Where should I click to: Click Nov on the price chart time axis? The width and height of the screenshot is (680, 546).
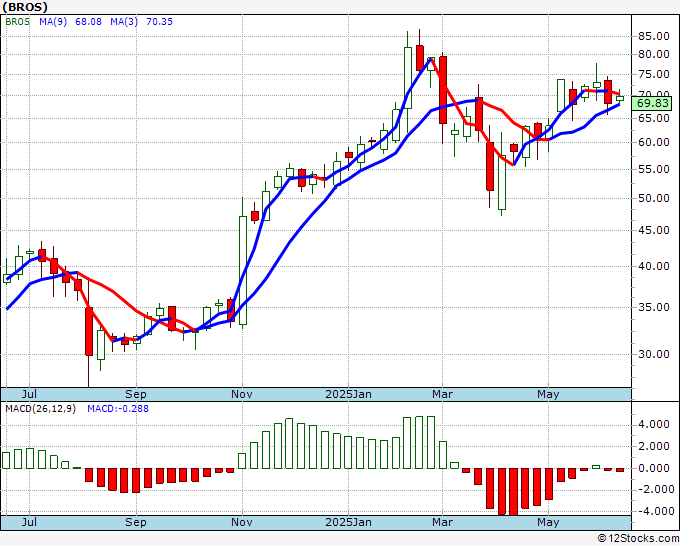[x=242, y=394]
